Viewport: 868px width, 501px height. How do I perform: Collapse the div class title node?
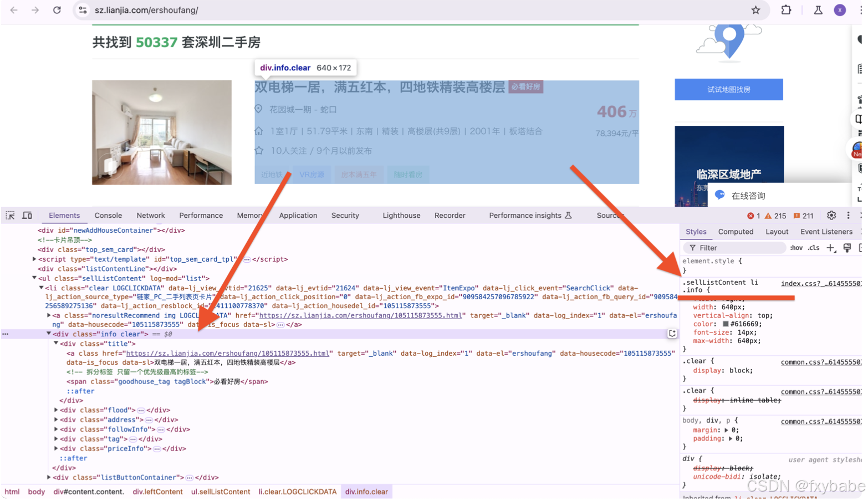pos(56,344)
